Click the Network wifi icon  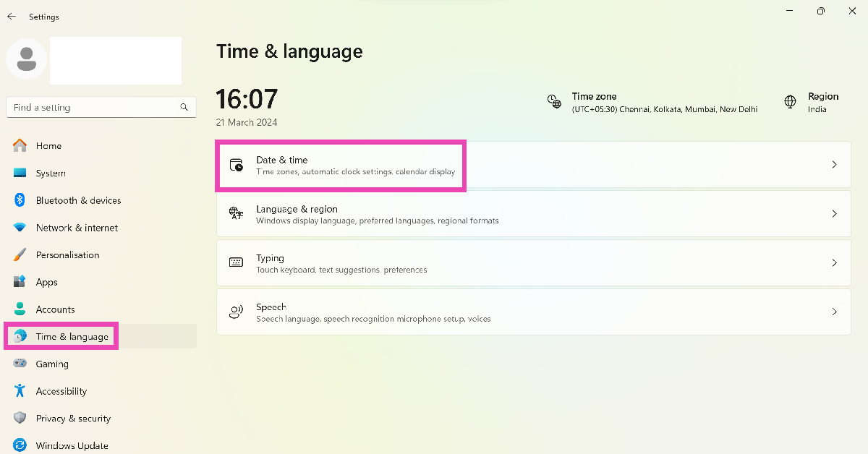20,228
